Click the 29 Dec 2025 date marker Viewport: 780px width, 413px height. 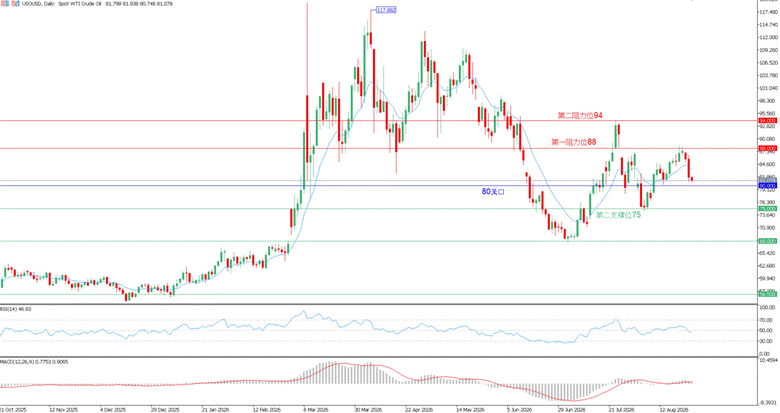click(x=165, y=410)
